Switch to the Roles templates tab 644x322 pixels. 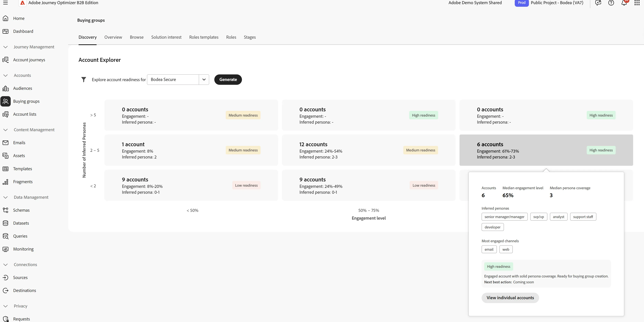pos(204,37)
